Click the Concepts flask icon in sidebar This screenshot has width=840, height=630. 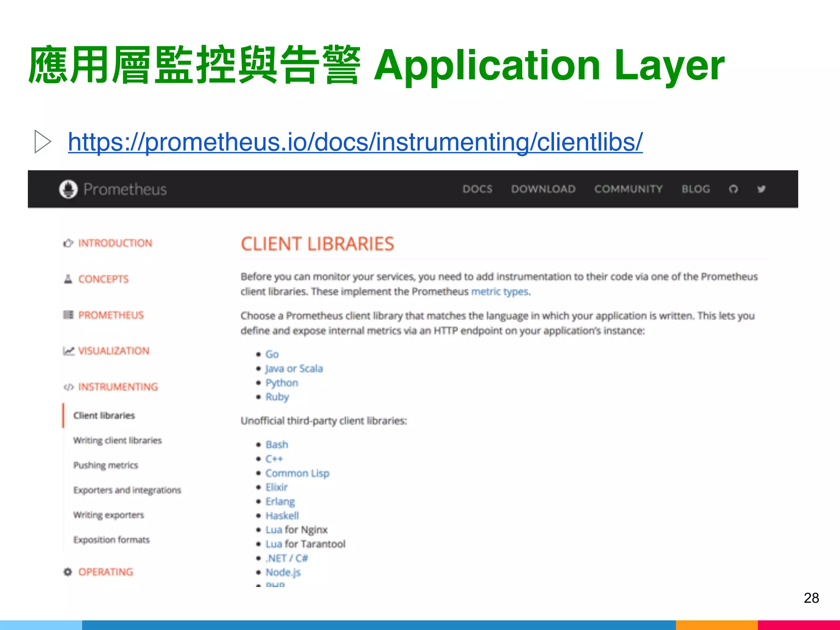pos(68,279)
